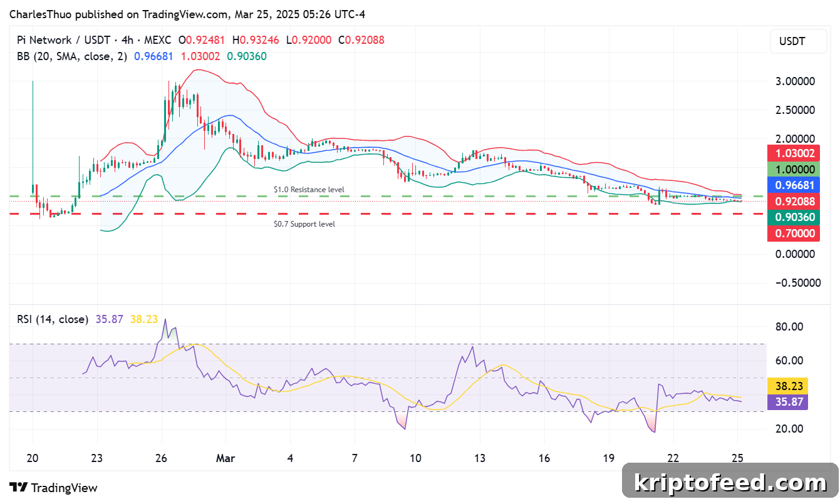Click the high value H0.93246

point(256,40)
